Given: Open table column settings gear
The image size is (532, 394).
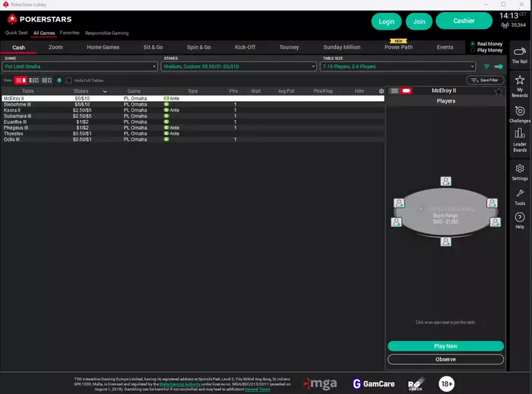Looking at the screenshot, I should 382,91.
